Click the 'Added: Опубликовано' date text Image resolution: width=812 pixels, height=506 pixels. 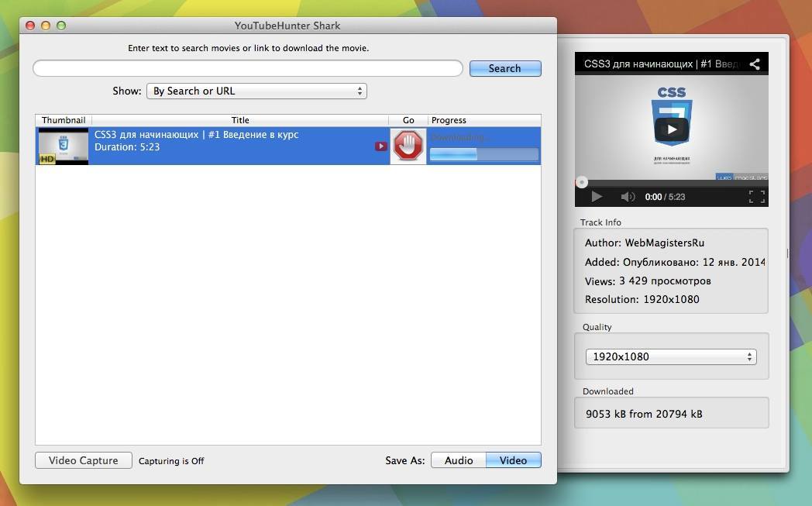pos(675,262)
